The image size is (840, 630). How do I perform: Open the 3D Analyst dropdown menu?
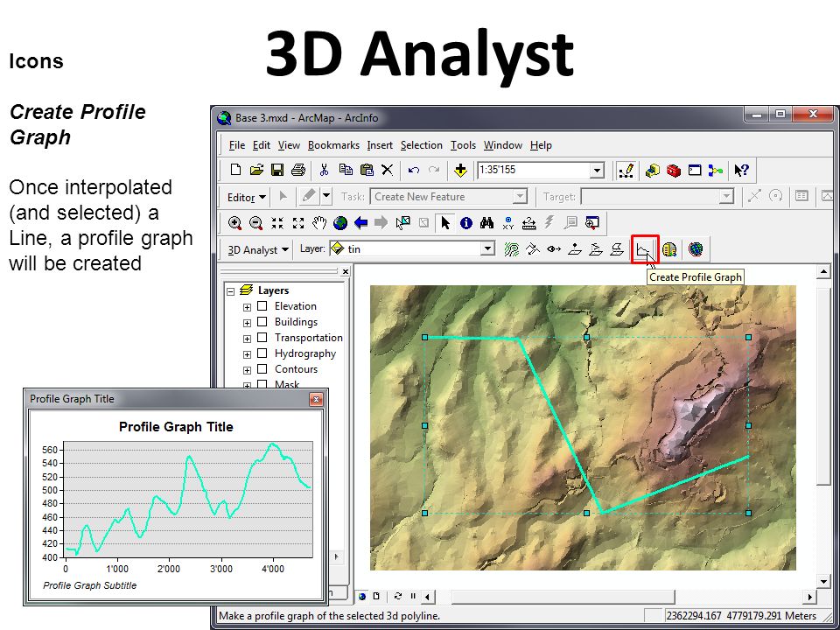coord(258,249)
